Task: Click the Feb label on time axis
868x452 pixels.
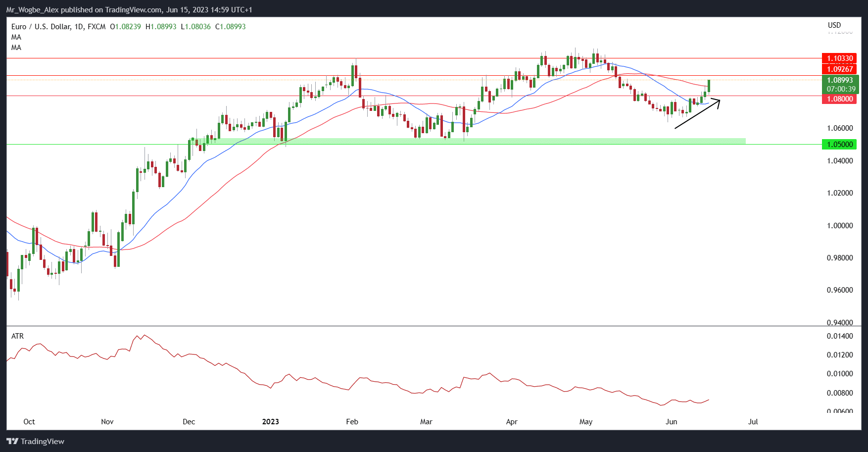Action: (x=352, y=422)
